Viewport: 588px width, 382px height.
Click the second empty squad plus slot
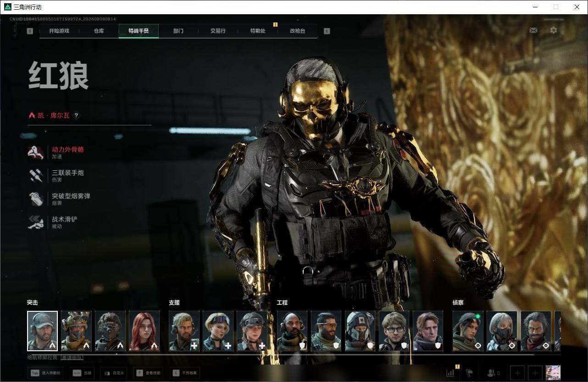535,373
